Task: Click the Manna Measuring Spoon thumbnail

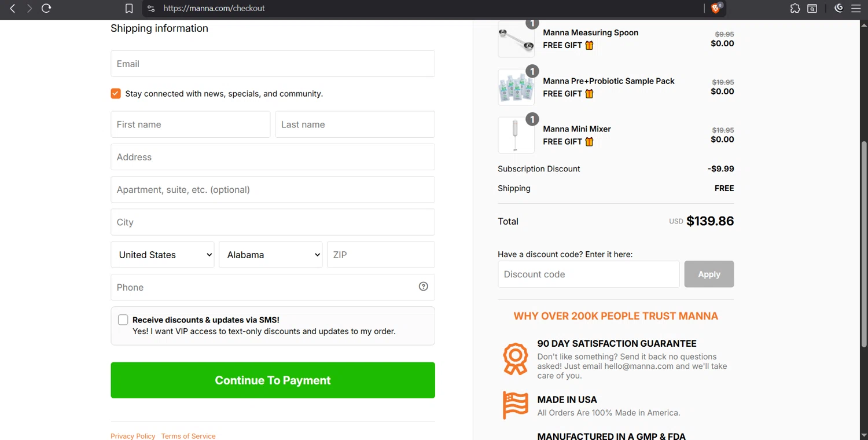Action: coord(516,39)
